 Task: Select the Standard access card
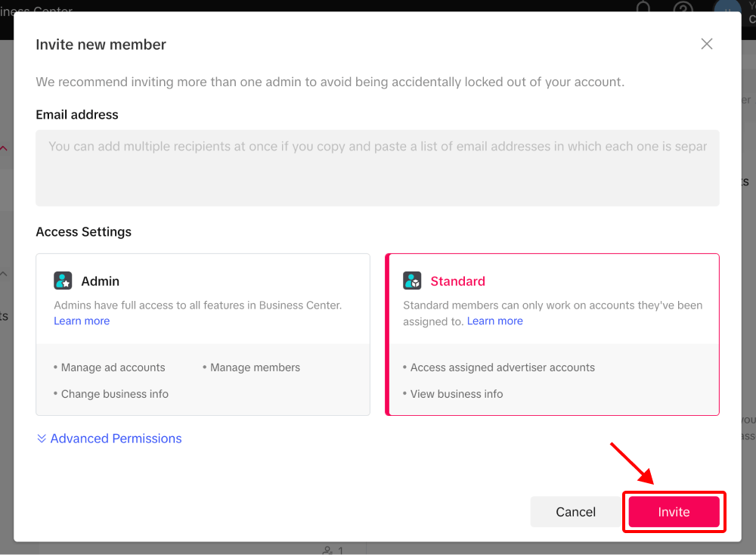click(x=552, y=334)
